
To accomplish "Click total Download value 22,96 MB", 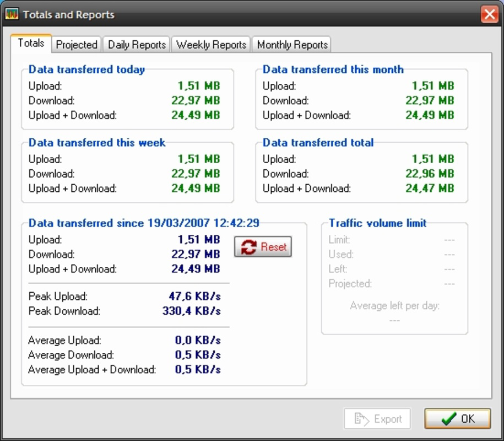I will pyautogui.click(x=430, y=174).
